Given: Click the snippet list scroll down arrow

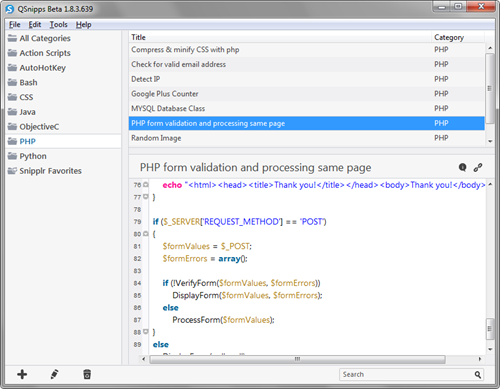Looking at the screenshot, I should coord(490,141).
